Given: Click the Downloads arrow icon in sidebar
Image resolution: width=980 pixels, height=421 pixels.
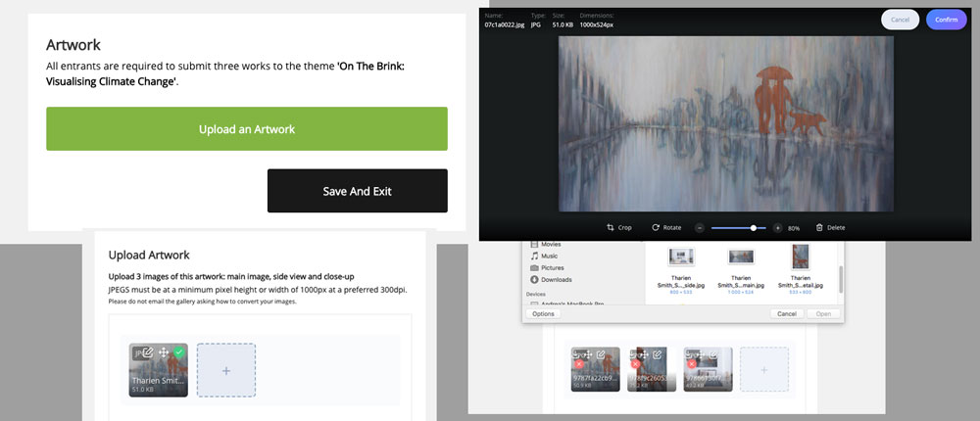Looking at the screenshot, I should point(534,280).
